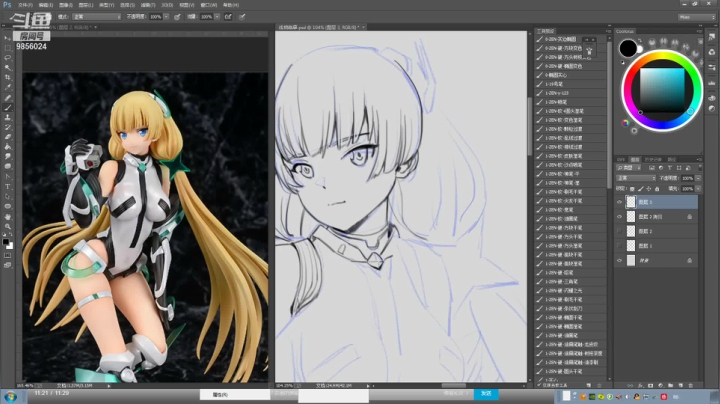
Task: Select the Dodge tool
Action: click(x=7, y=166)
